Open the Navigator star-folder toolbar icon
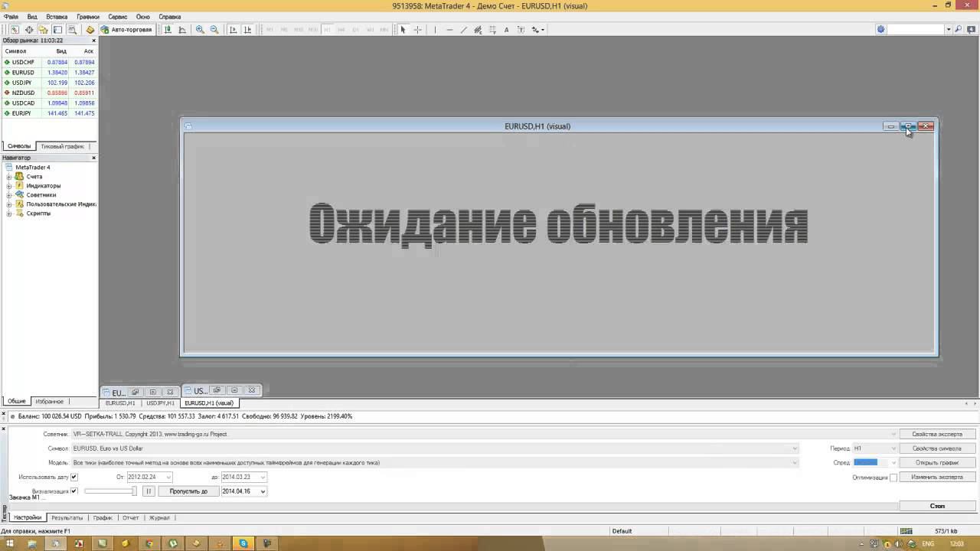Image resolution: width=980 pixels, height=551 pixels. 44,30
